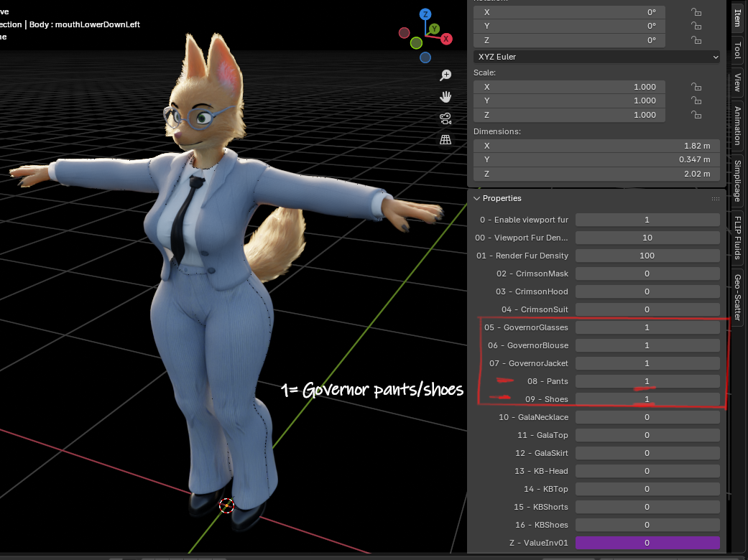Click the rotation Y field
The height and width of the screenshot is (560, 748).
(569, 26)
